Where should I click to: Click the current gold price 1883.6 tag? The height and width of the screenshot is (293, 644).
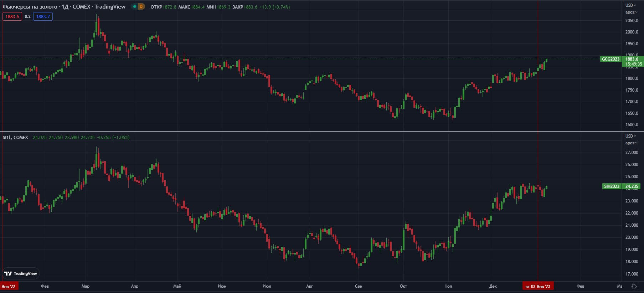[x=632, y=59]
